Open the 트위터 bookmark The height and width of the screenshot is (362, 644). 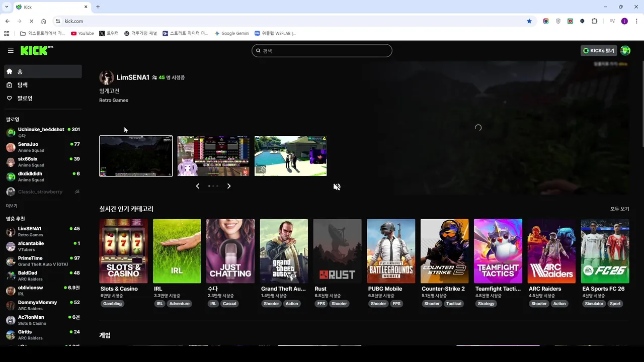(109, 33)
